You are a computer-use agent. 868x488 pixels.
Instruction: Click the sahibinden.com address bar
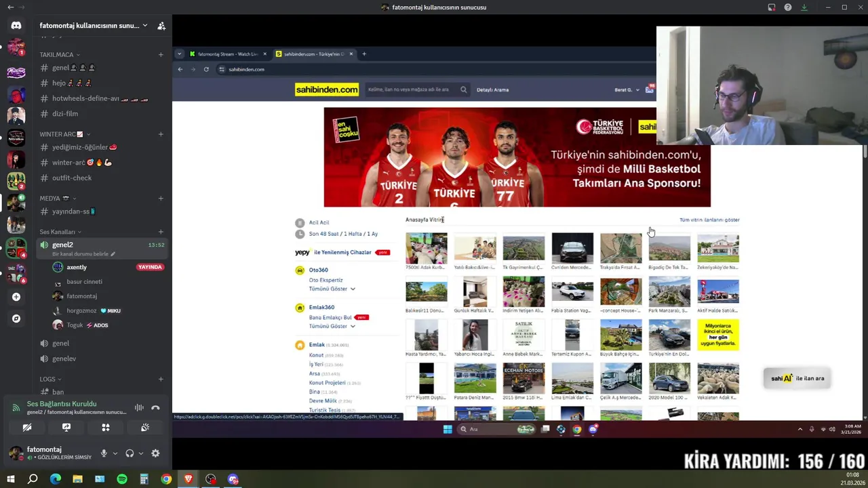click(x=434, y=69)
